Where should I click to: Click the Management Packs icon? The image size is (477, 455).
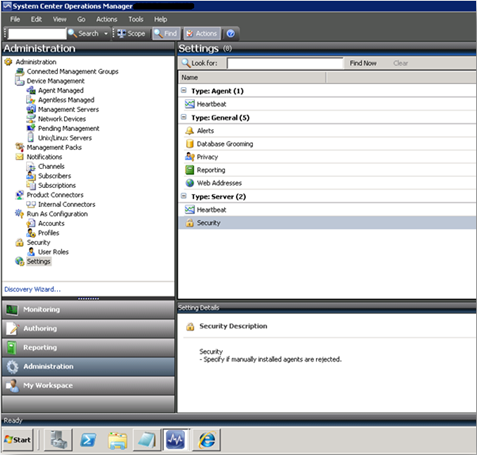pos(20,147)
